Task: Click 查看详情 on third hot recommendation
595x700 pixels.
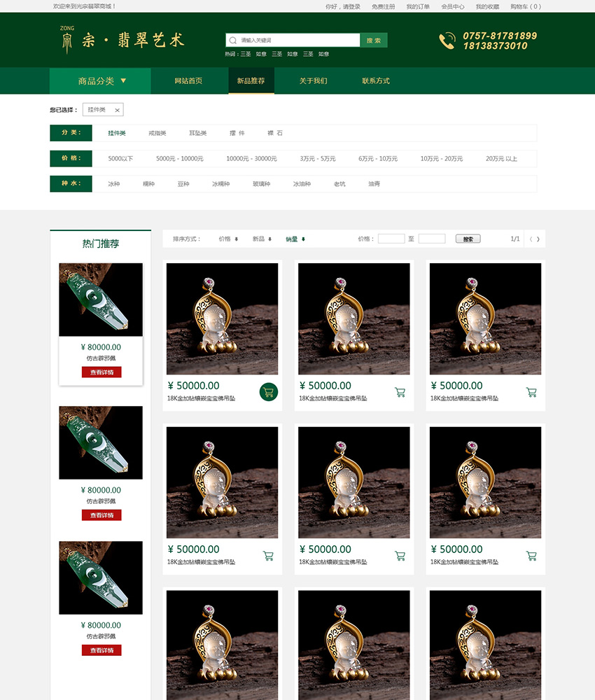Action: (x=101, y=650)
